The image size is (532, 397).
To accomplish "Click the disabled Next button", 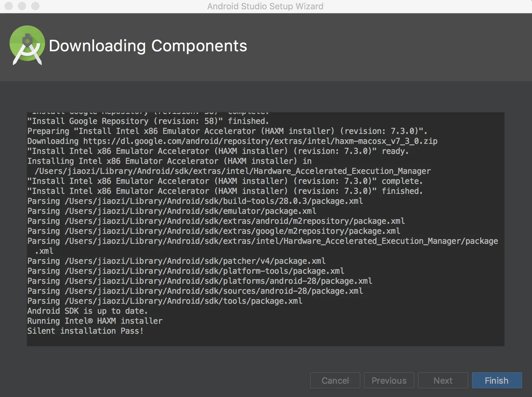I will (443, 380).
